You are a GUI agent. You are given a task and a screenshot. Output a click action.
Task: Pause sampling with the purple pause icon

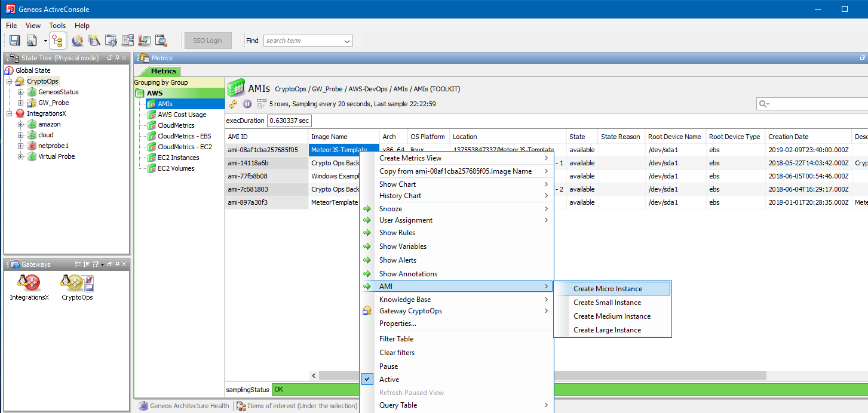[247, 104]
